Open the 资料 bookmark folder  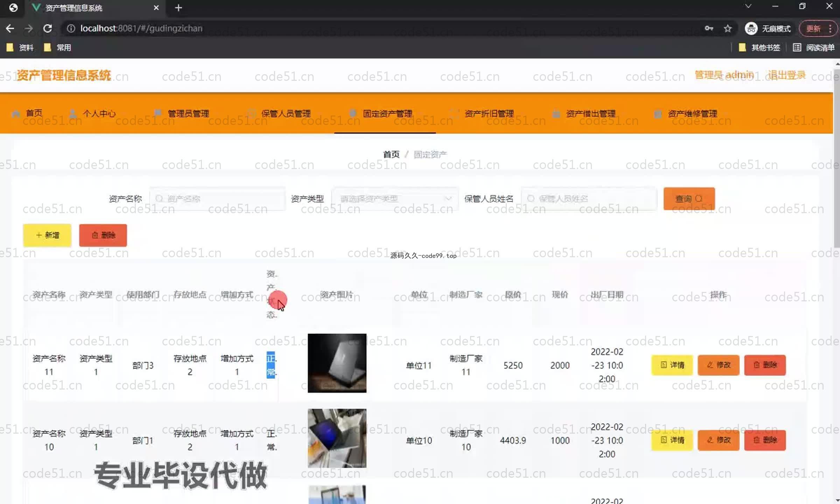[20, 48]
